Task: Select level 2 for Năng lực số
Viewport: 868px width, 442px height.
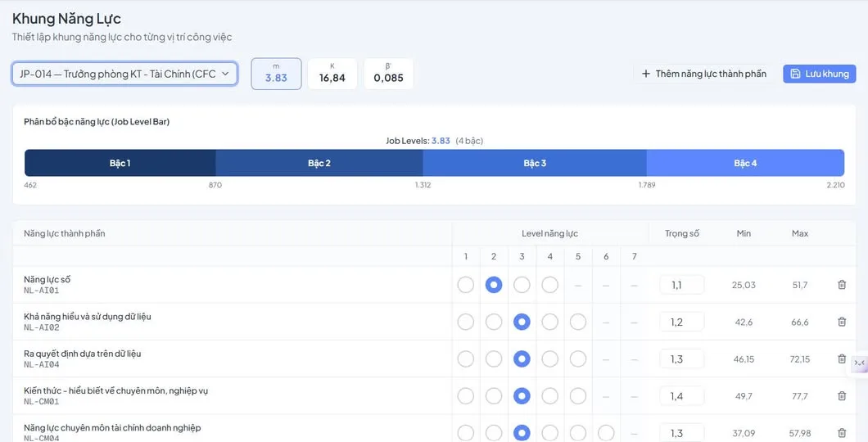Action: (x=494, y=284)
